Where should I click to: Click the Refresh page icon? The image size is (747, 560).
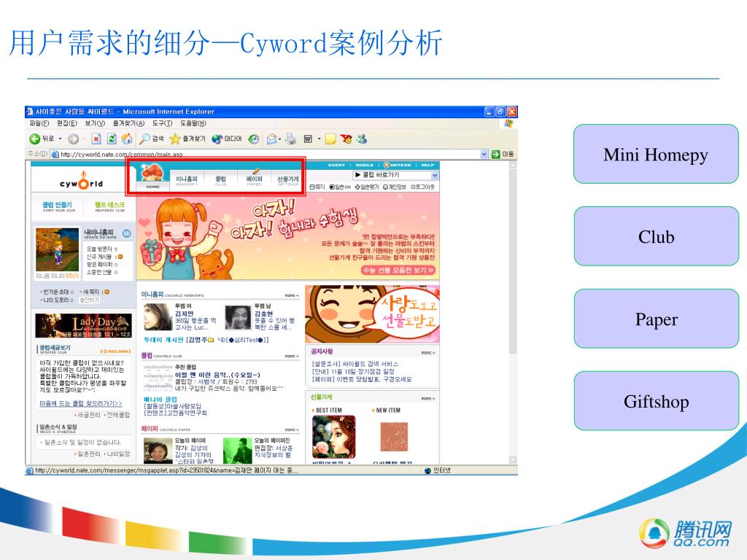112,139
